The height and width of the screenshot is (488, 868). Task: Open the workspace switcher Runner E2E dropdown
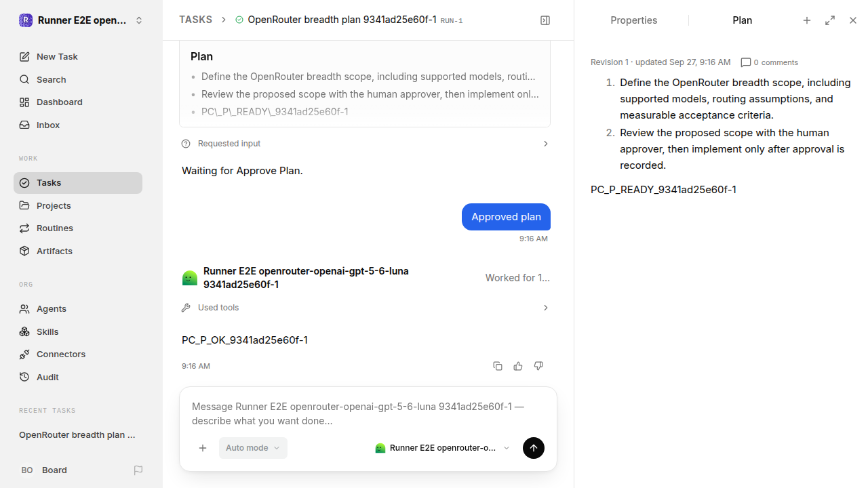tap(81, 20)
